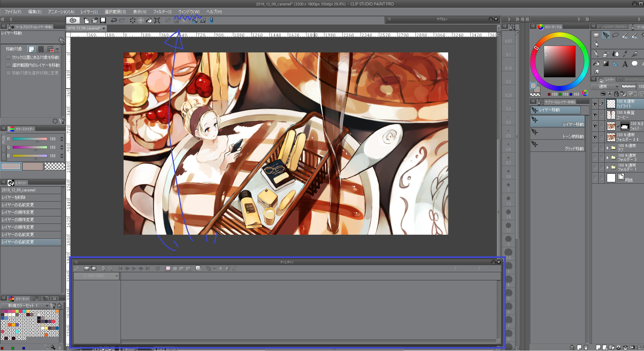
Task: Undo the last action
Action: (x=114, y=20)
